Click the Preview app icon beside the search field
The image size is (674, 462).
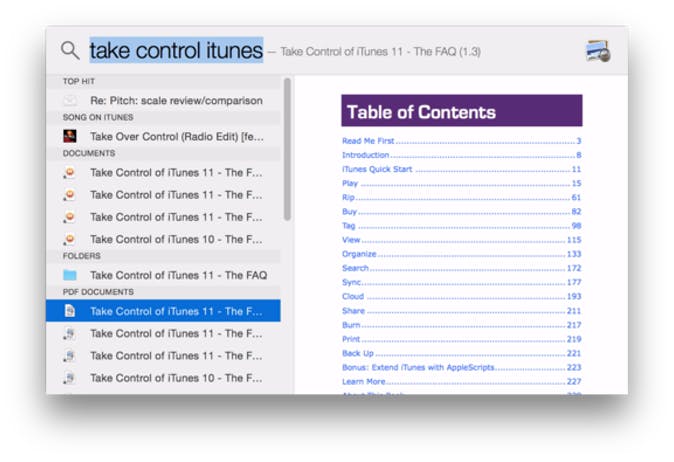[598, 51]
